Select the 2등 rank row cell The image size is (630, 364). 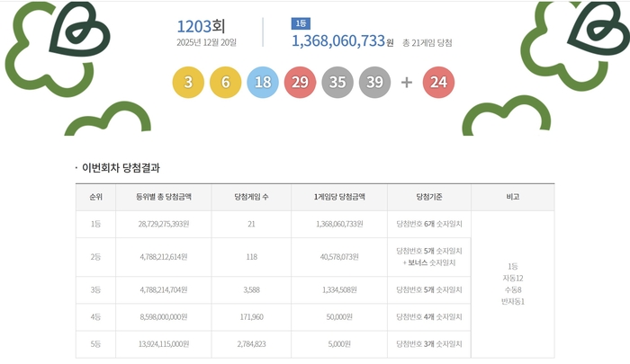click(x=95, y=257)
